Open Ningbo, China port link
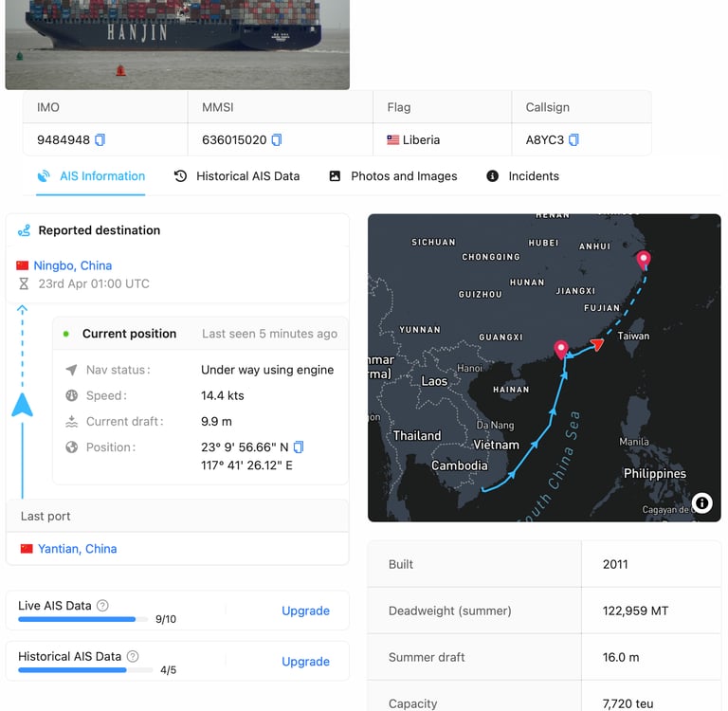The image size is (728, 711). click(x=73, y=265)
